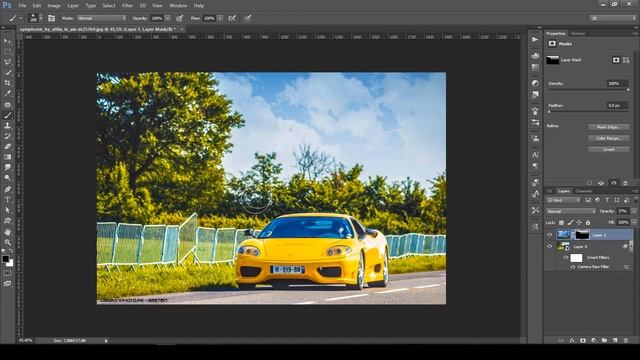
Task: Click the delete mask trash icon in Properties
Action: coord(625,183)
